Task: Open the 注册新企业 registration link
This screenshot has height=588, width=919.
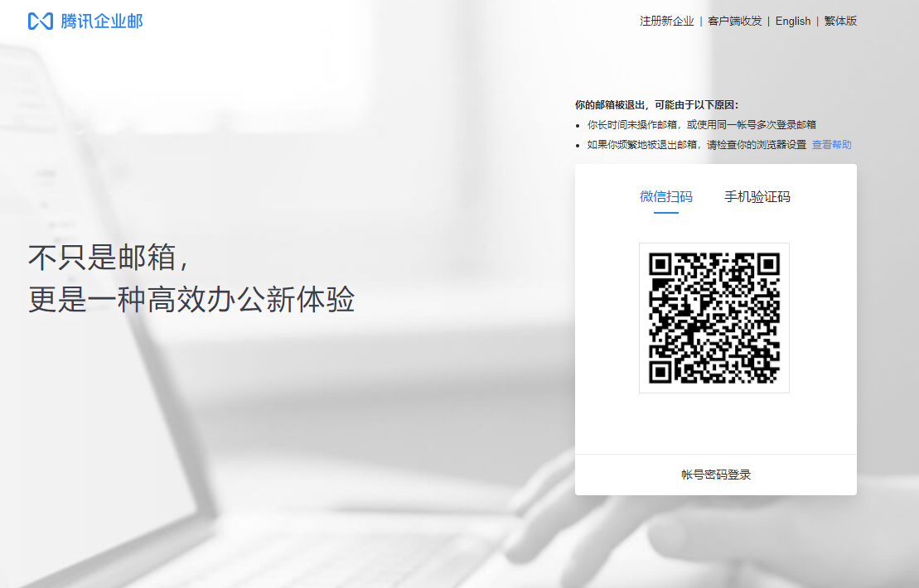Action: 666,22
